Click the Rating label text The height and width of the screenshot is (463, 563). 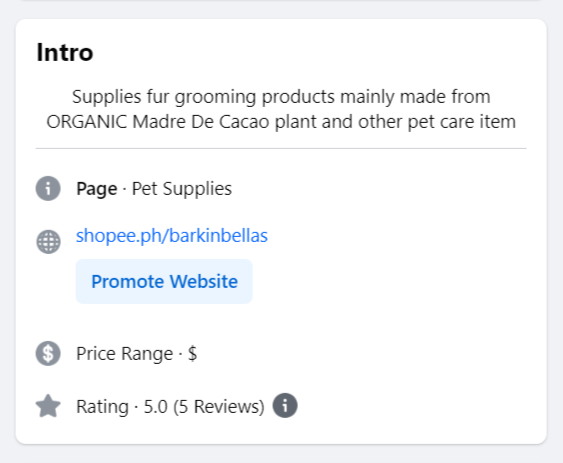(x=102, y=407)
